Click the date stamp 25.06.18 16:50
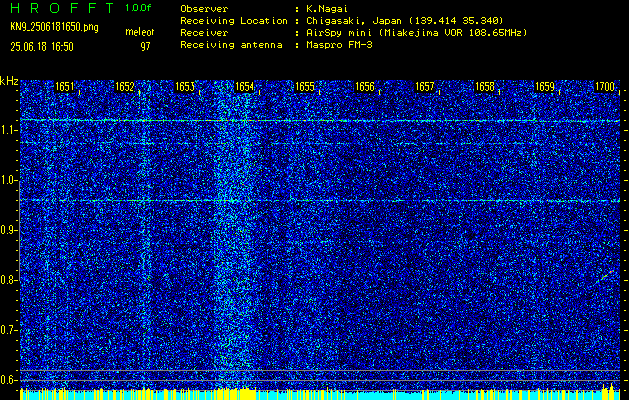This screenshot has width=629, height=400. (x=42, y=47)
